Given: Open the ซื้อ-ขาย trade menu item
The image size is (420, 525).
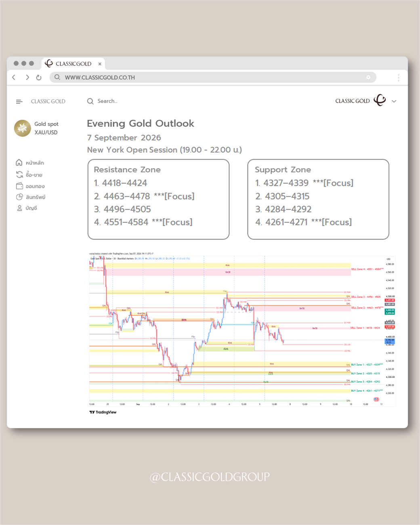Looking at the screenshot, I should [29, 174].
